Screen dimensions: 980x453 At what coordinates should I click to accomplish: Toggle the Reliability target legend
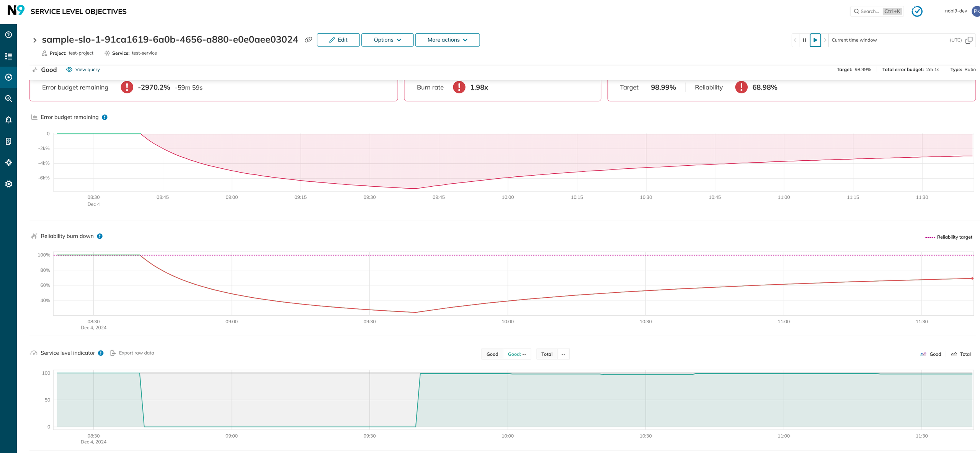point(949,237)
